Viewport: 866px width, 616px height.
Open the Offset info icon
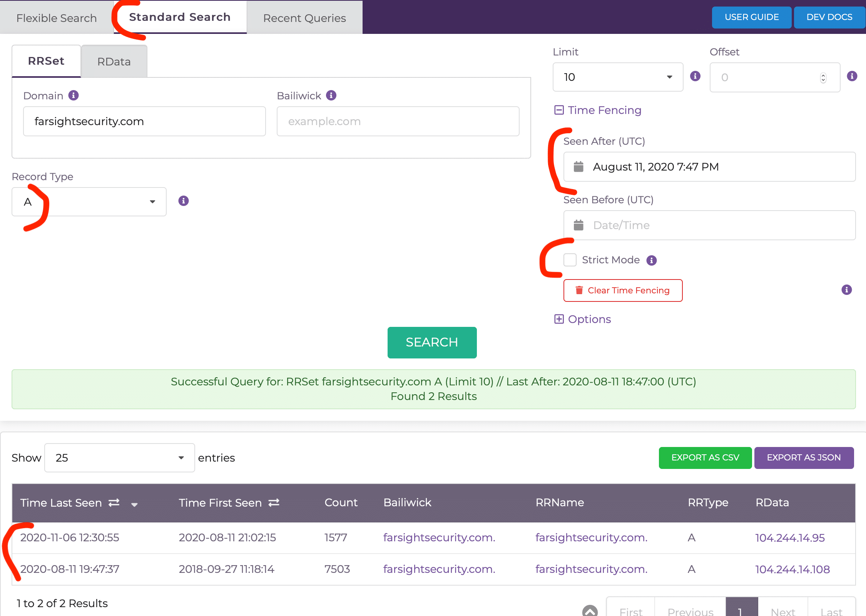point(852,76)
